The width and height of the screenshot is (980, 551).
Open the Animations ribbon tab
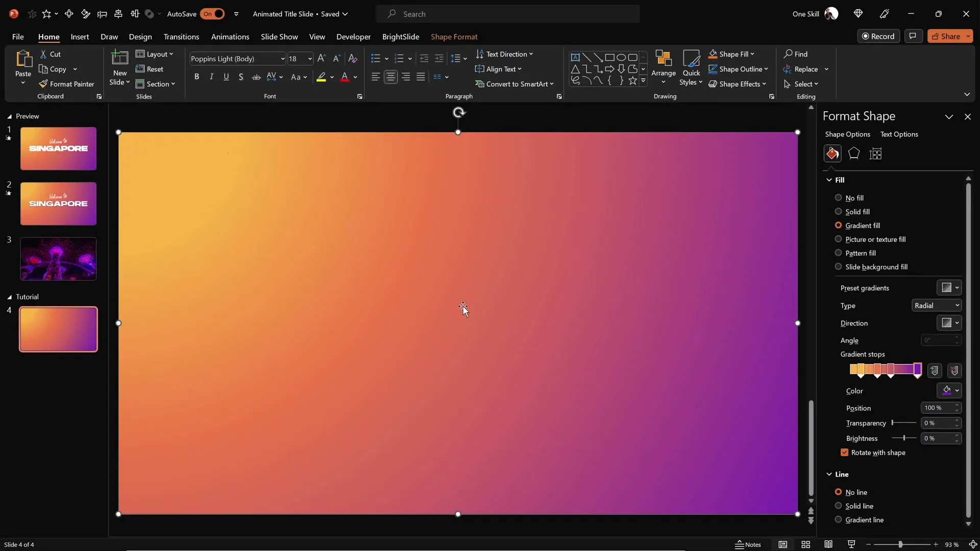[230, 36]
